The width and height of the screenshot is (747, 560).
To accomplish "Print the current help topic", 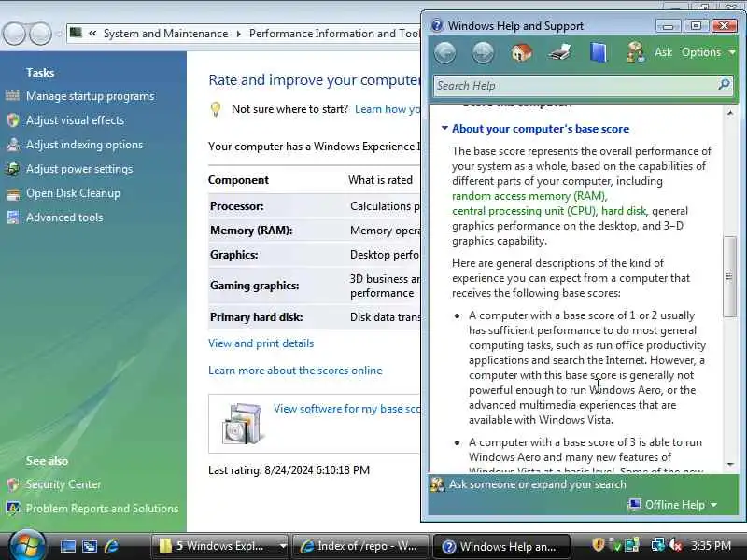I will (559, 52).
